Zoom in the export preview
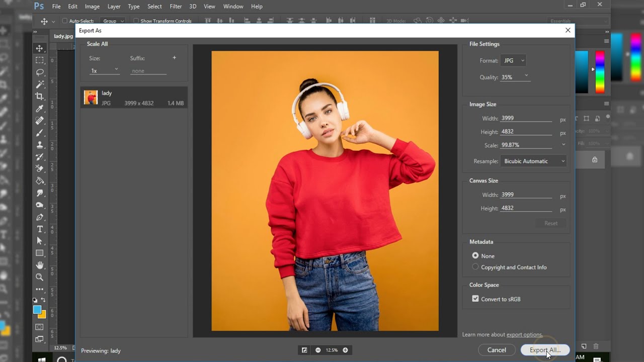Screen dimensions: 644x362 coord(345,350)
